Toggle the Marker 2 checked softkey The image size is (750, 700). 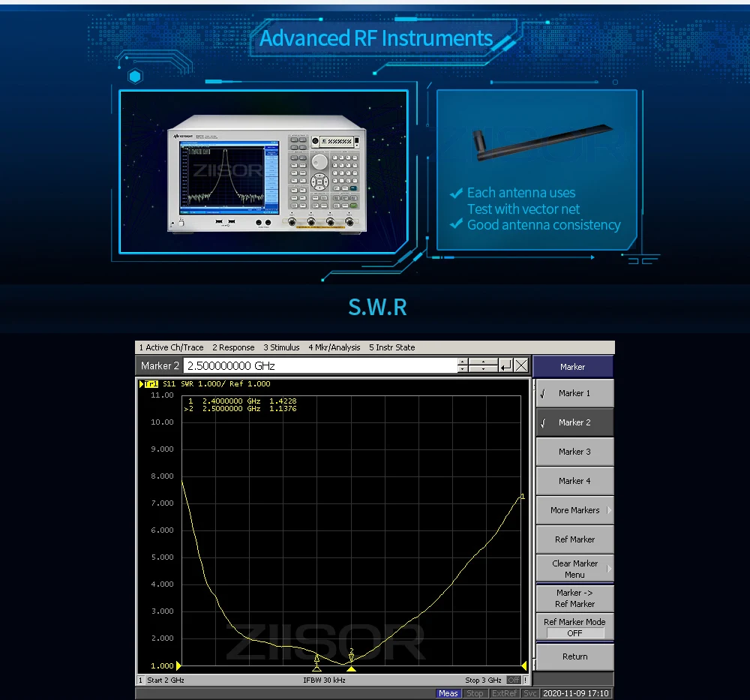(574, 422)
